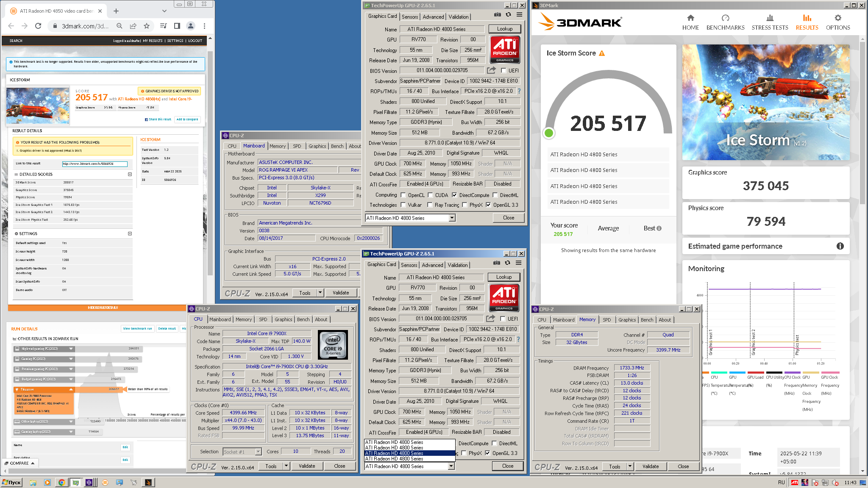
Task: Bookmark page with the star icon
Action: click(147, 26)
